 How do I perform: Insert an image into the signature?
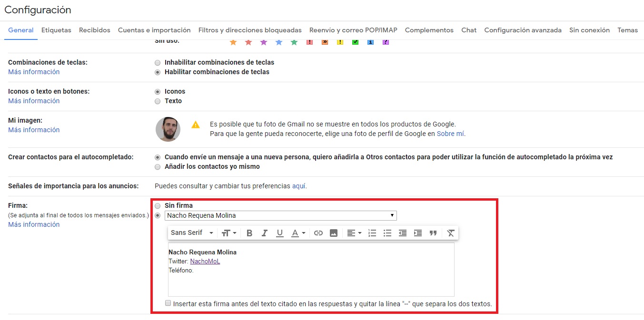pyautogui.click(x=334, y=233)
